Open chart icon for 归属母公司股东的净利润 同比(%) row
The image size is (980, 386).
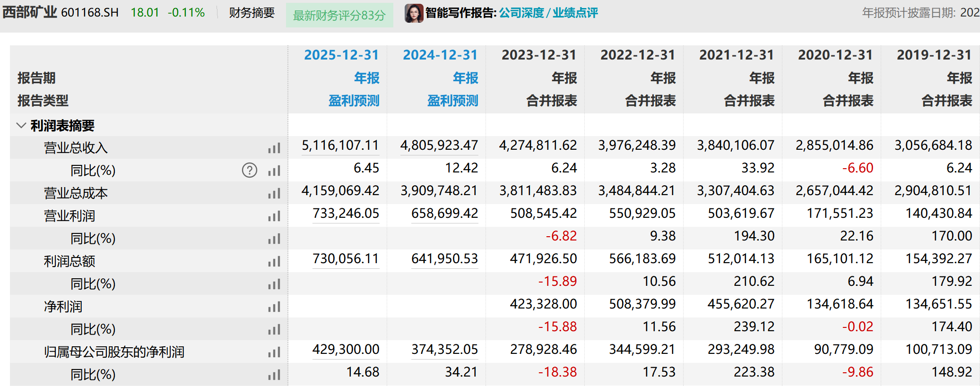coord(274,375)
